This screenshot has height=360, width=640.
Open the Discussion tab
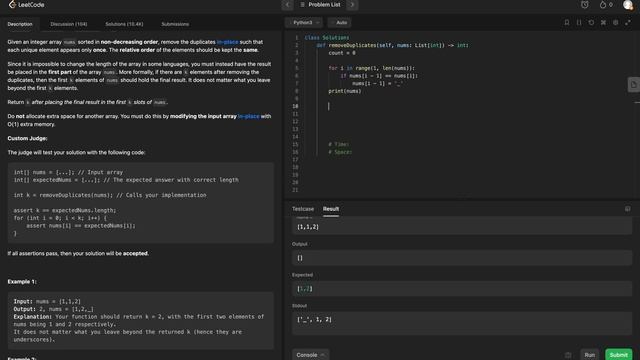[x=69, y=24]
